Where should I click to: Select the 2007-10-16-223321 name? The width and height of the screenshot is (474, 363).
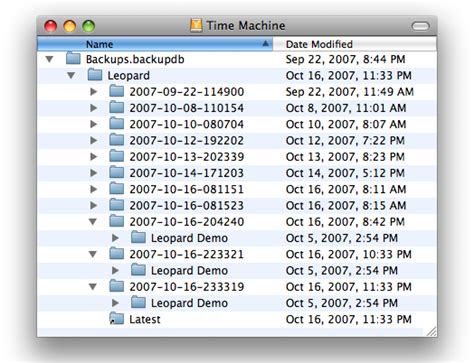(x=187, y=255)
